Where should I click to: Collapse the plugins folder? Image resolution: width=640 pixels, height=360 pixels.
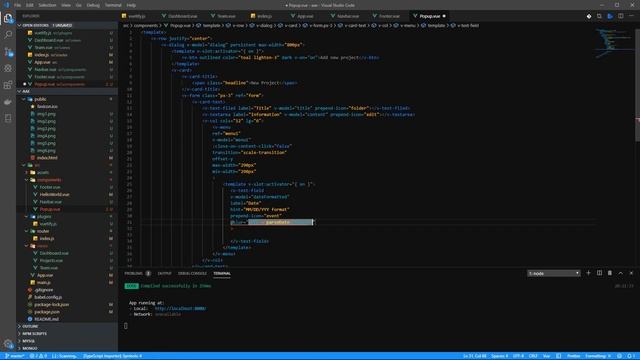click(x=44, y=216)
